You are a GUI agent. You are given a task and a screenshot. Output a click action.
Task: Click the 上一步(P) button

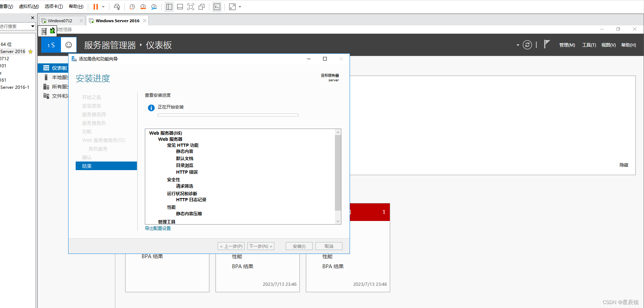pos(231,246)
